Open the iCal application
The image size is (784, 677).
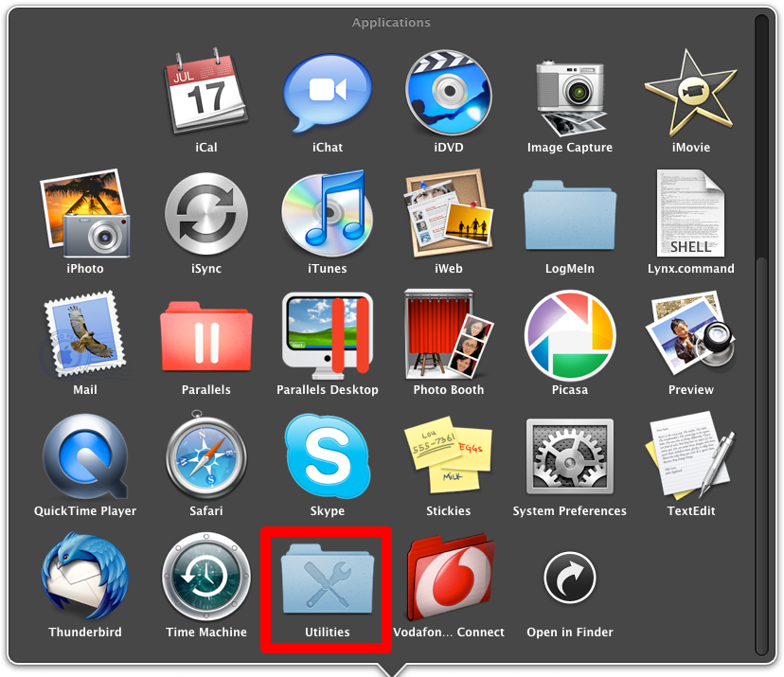click(x=205, y=92)
